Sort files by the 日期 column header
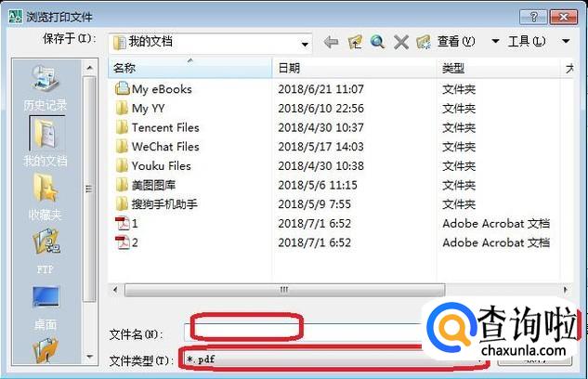 (354, 68)
